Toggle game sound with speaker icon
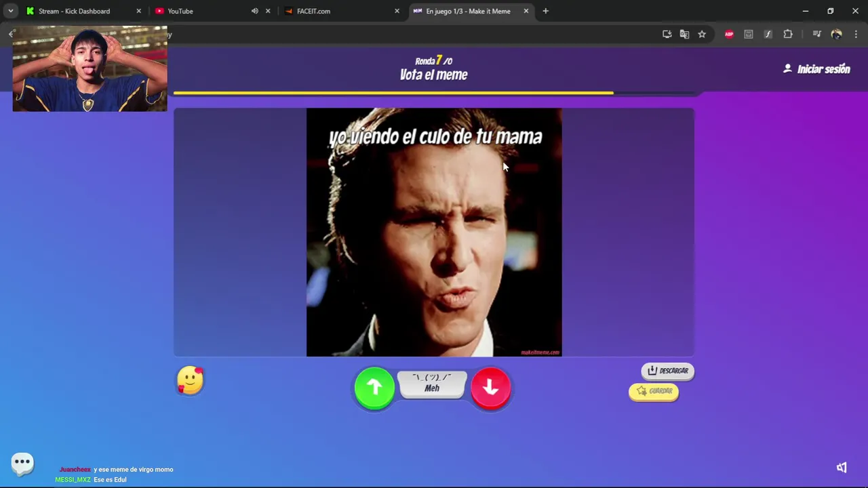Image resolution: width=868 pixels, height=488 pixels. coord(842,467)
